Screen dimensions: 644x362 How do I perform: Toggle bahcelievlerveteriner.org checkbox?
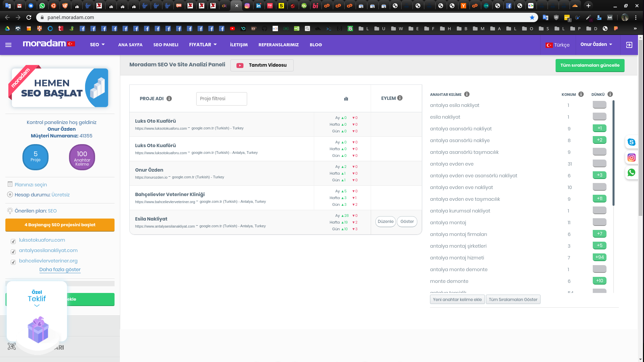point(13,262)
